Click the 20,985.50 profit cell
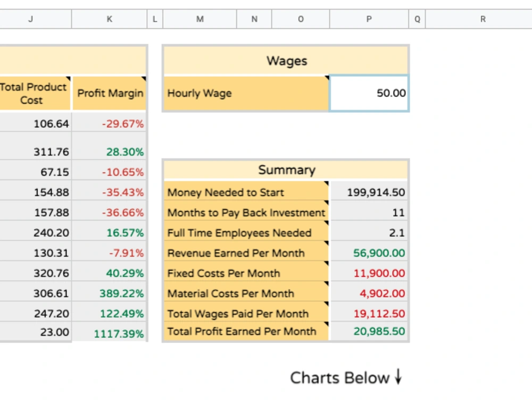The image size is (532, 400). (369, 331)
